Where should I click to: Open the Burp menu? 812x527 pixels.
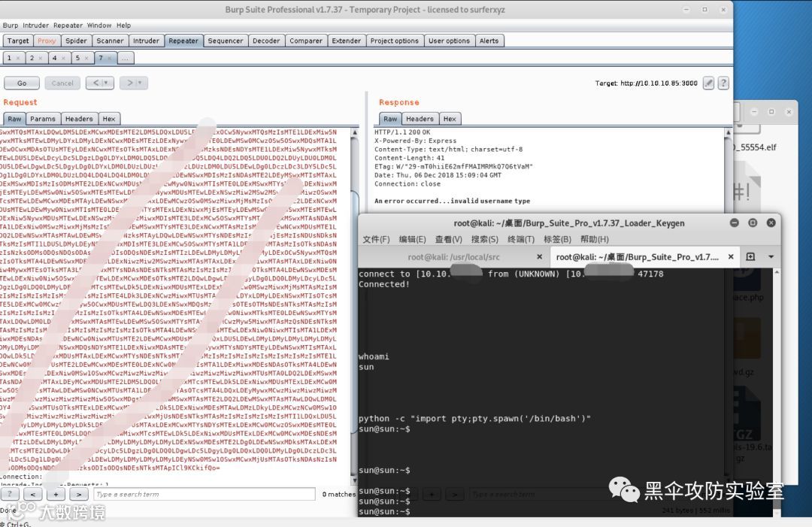[11, 26]
